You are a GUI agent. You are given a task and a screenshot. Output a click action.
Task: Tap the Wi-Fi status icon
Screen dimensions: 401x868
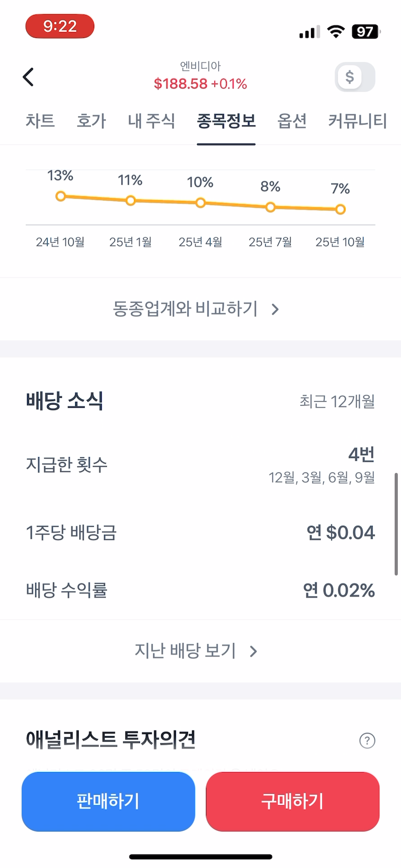(x=335, y=32)
